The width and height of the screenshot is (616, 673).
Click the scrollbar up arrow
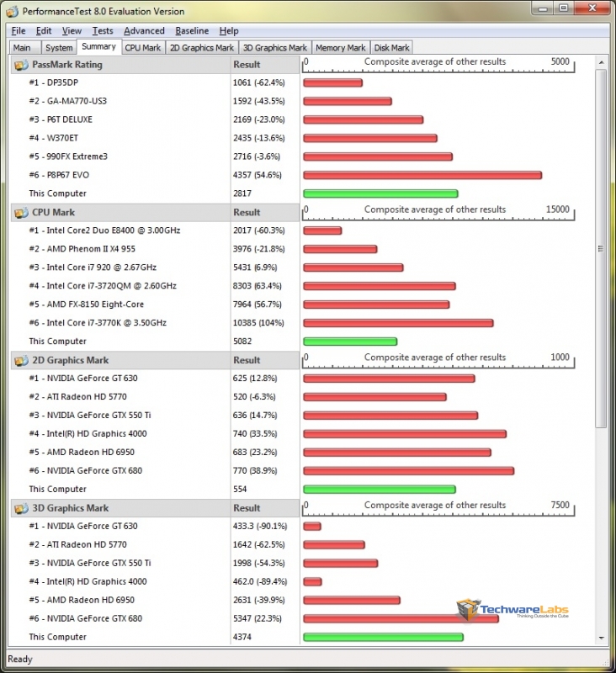[602, 62]
